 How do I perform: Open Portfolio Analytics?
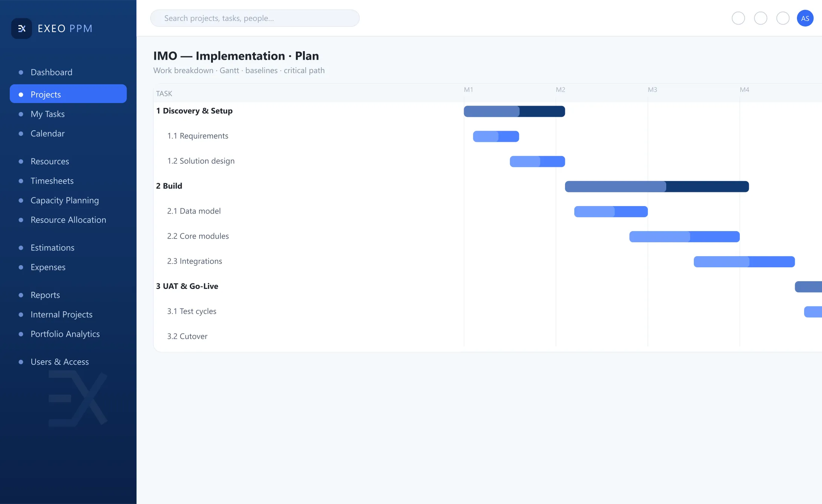point(68,334)
